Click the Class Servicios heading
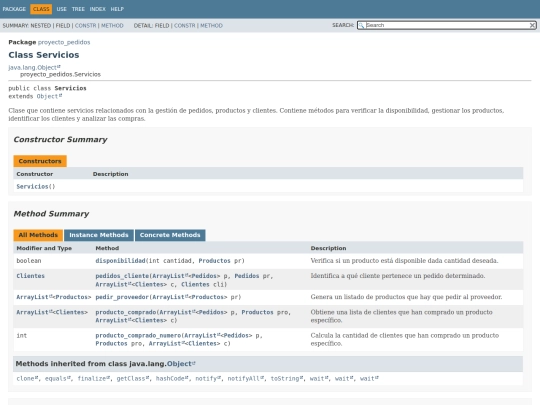540x405 pixels. pos(44,55)
